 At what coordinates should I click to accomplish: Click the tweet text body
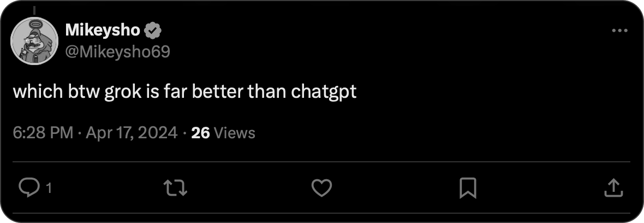184,91
